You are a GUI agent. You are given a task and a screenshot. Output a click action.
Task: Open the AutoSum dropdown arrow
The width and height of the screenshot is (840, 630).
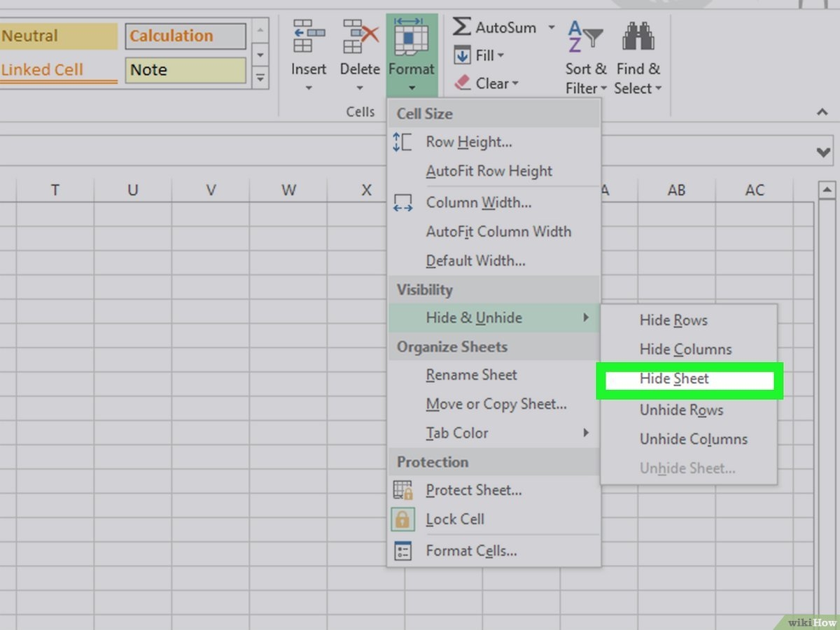click(552, 27)
